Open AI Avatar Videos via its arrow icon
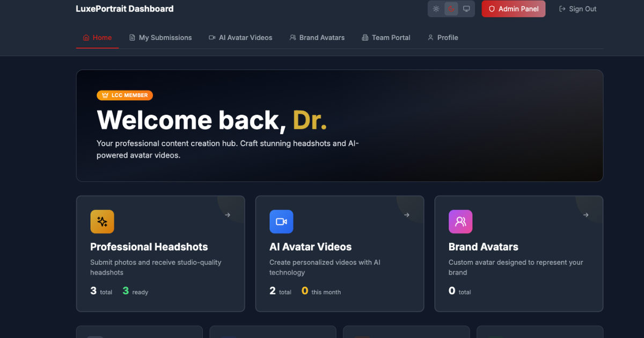Viewport: 644px width, 338px height. [x=406, y=214]
